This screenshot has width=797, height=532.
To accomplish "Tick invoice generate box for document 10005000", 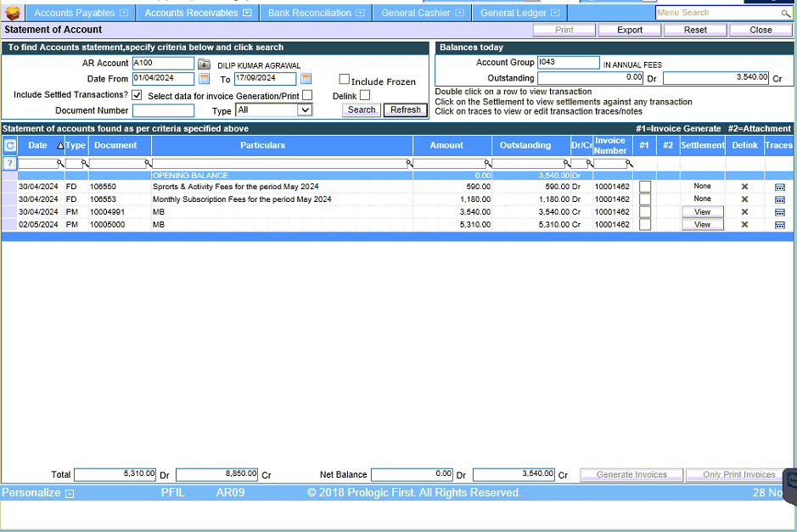I will click(645, 225).
